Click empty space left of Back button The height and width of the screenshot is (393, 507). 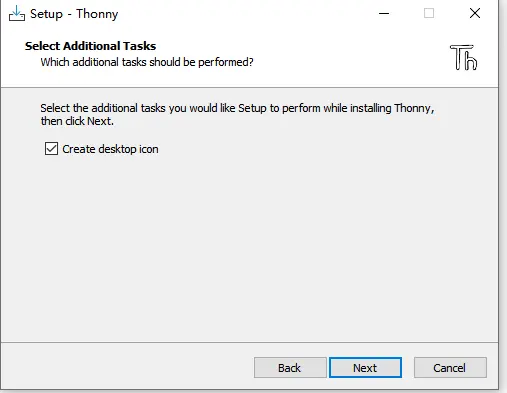[x=127, y=368]
